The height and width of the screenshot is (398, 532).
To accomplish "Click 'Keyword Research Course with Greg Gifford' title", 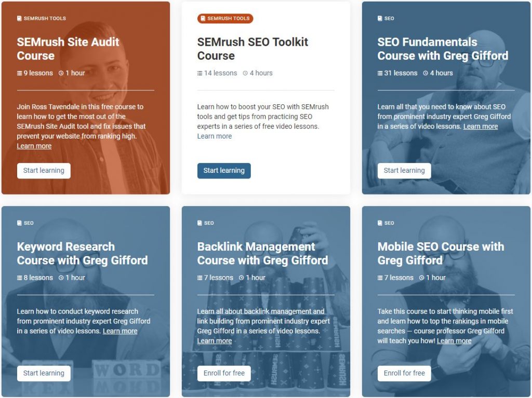I will 83,254.
